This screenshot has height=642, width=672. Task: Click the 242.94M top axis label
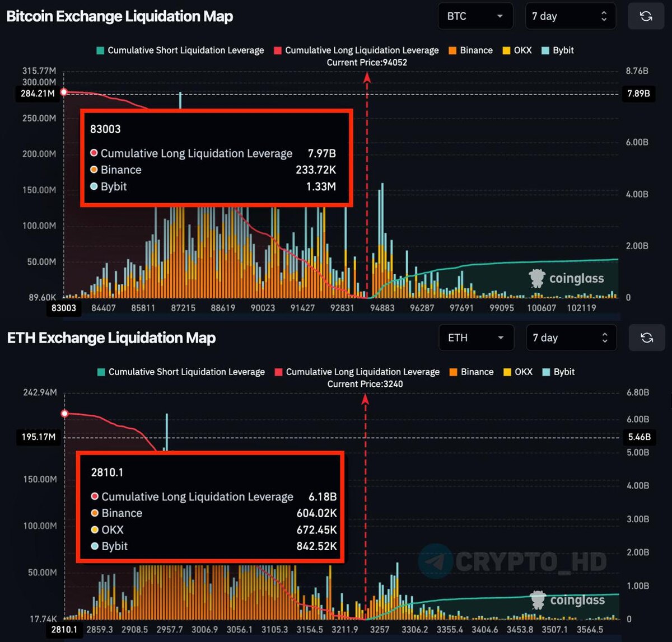40,392
